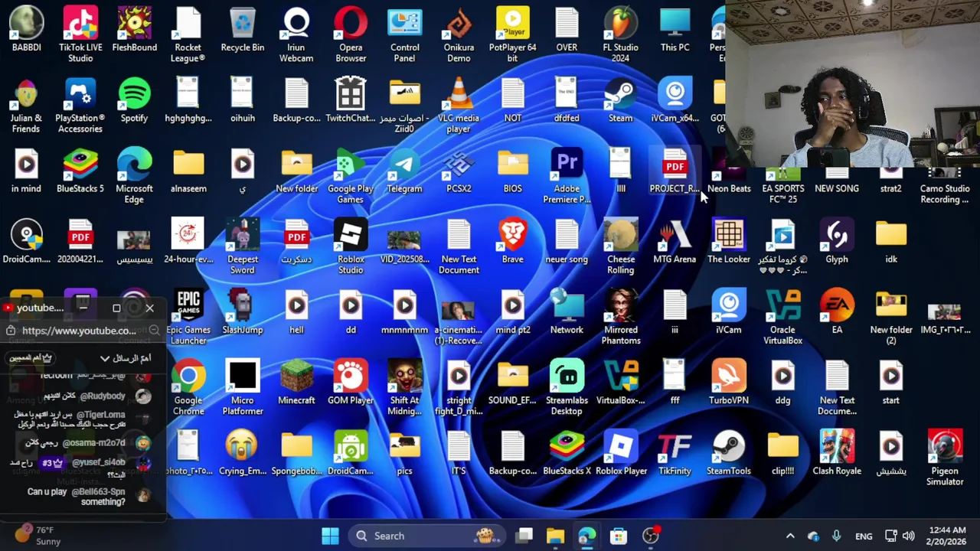Launch Epic Games Launcher
This screenshot has height=551, width=980.
(x=188, y=317)
